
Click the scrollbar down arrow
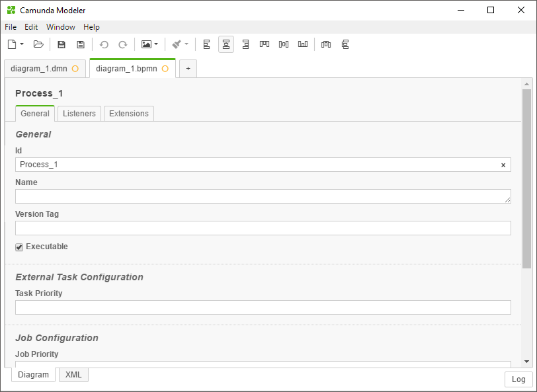coord(526,362)
